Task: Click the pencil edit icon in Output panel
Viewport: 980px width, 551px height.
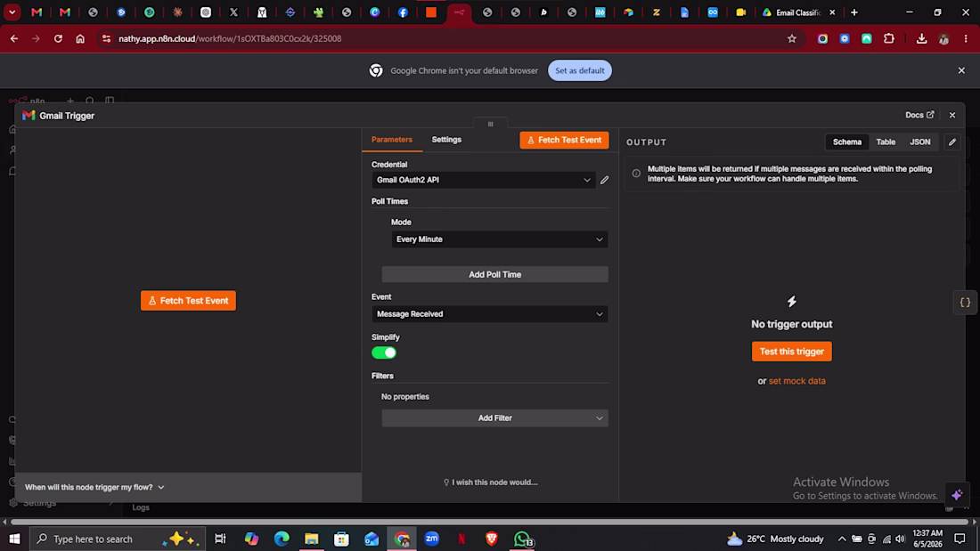Action: click(x=951, y=142)
